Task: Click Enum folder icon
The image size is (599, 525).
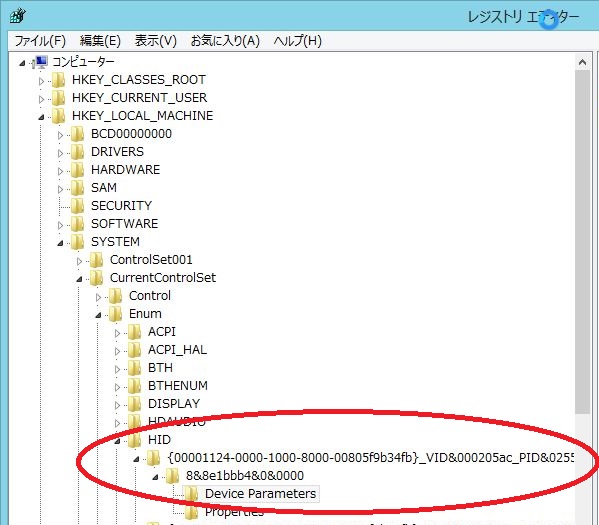Action: [x=115, y=314]
